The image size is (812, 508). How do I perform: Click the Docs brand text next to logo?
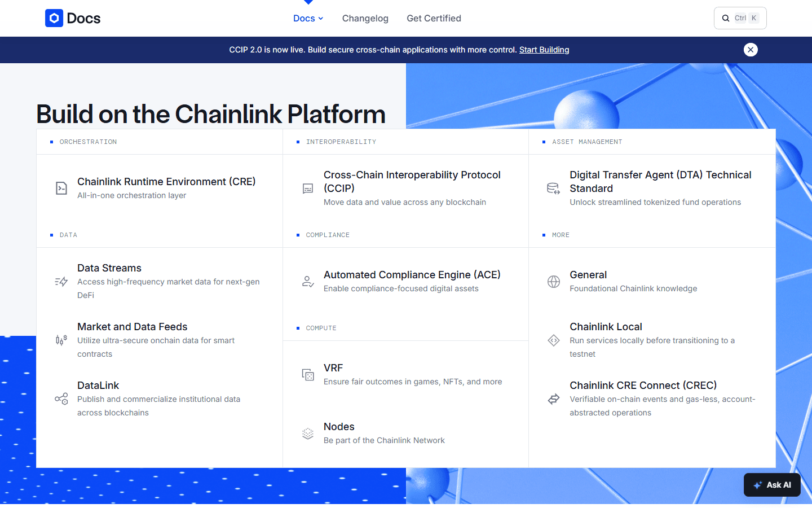(x=83, y=18)
